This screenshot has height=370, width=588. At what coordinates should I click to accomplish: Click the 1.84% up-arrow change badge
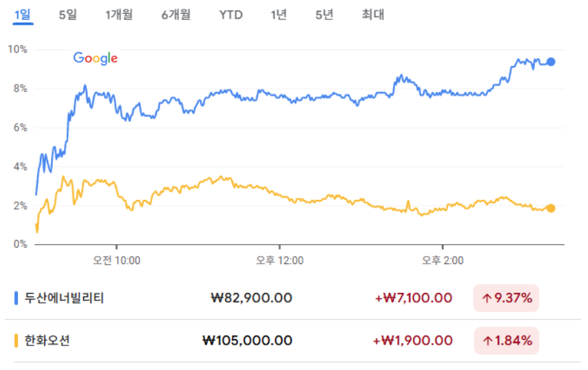506,340
